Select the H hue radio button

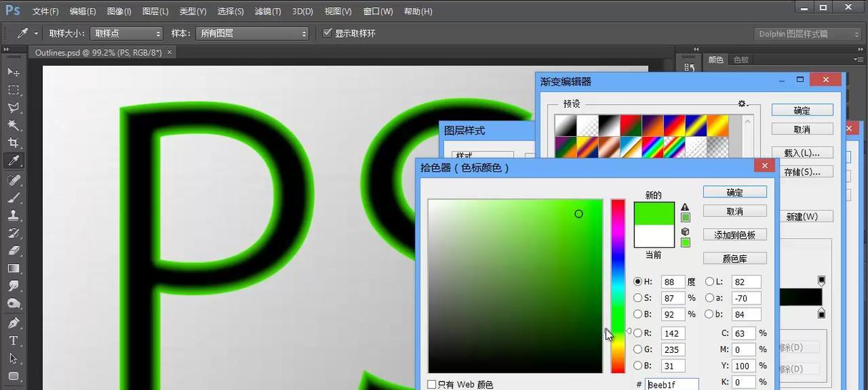pyautogui.click(x=637, y=282)
